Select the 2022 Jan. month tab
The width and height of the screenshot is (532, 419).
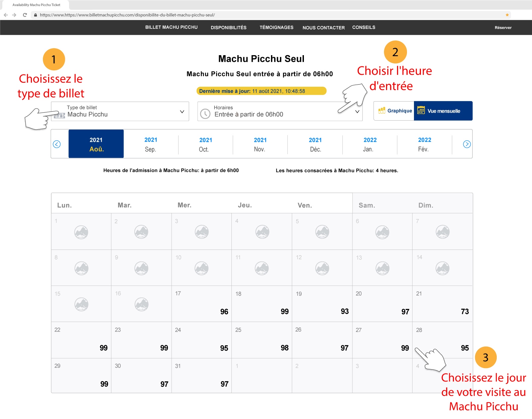370,144
